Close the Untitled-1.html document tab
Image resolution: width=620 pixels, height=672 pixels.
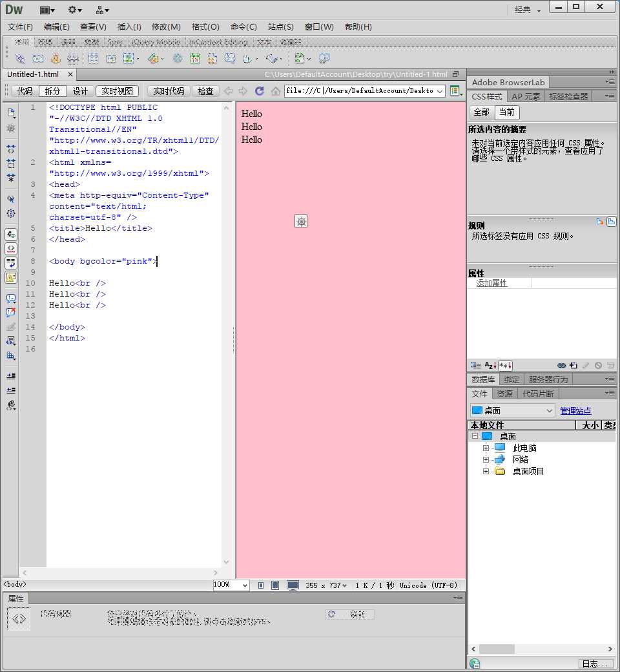click(x=70, y=74)
